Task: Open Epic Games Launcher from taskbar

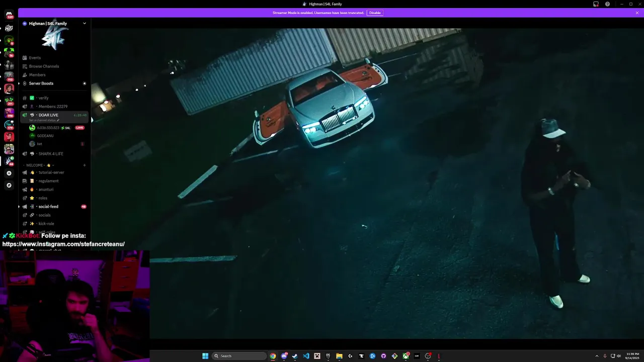Action: 328,356
